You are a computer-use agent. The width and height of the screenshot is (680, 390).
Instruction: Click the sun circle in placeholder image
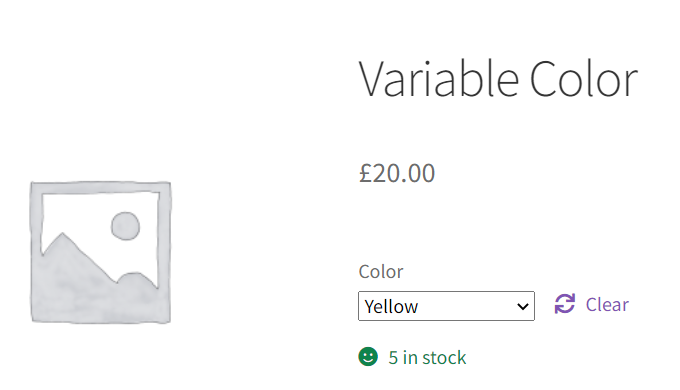pyautogui.click(x=125, y=226)
